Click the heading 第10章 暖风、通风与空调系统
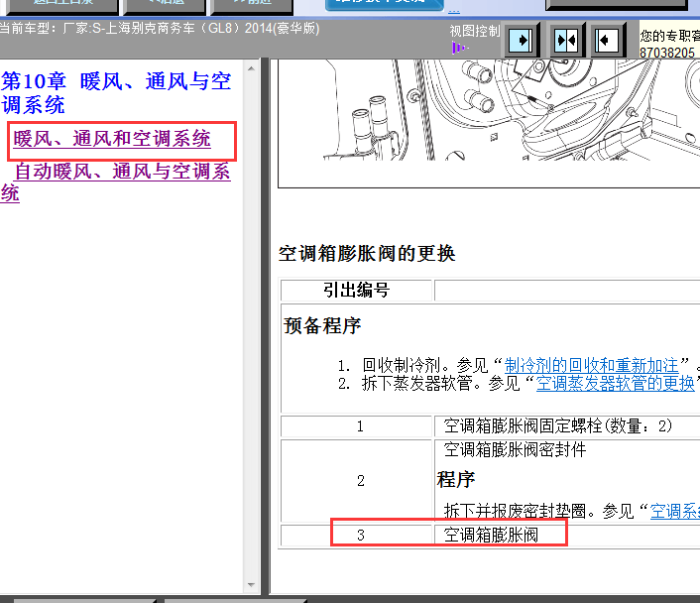 pyautogui.click(x=116, y=93)
